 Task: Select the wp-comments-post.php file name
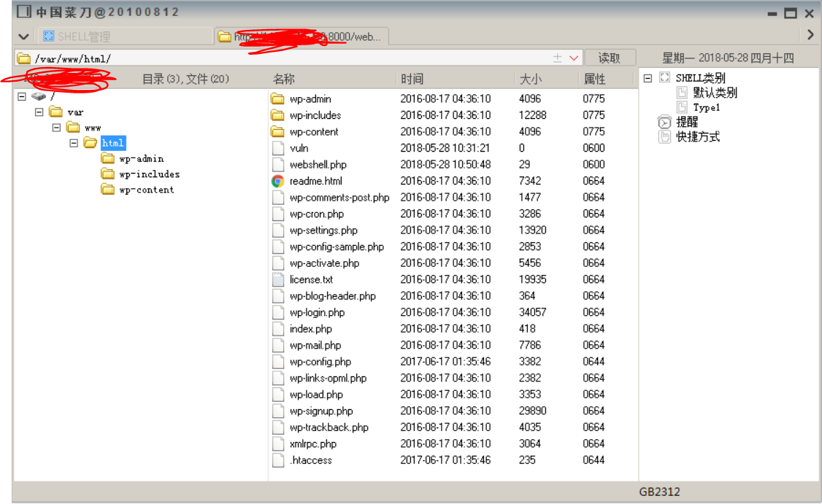339,198
